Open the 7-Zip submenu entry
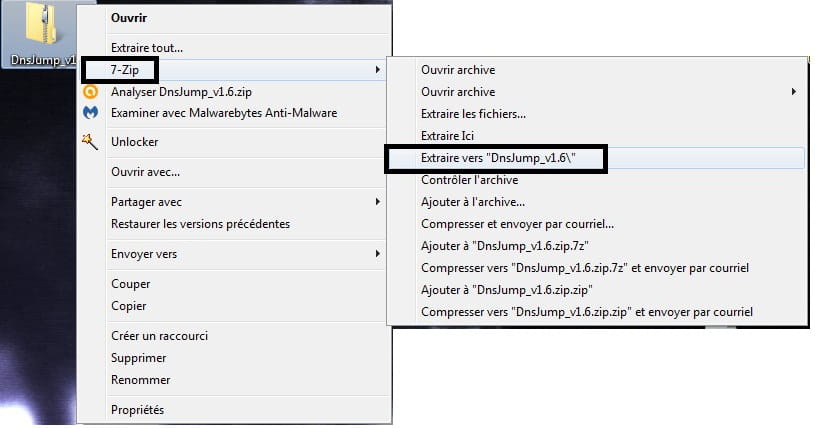This screenshot has height=428, width=815. [125, 70]
